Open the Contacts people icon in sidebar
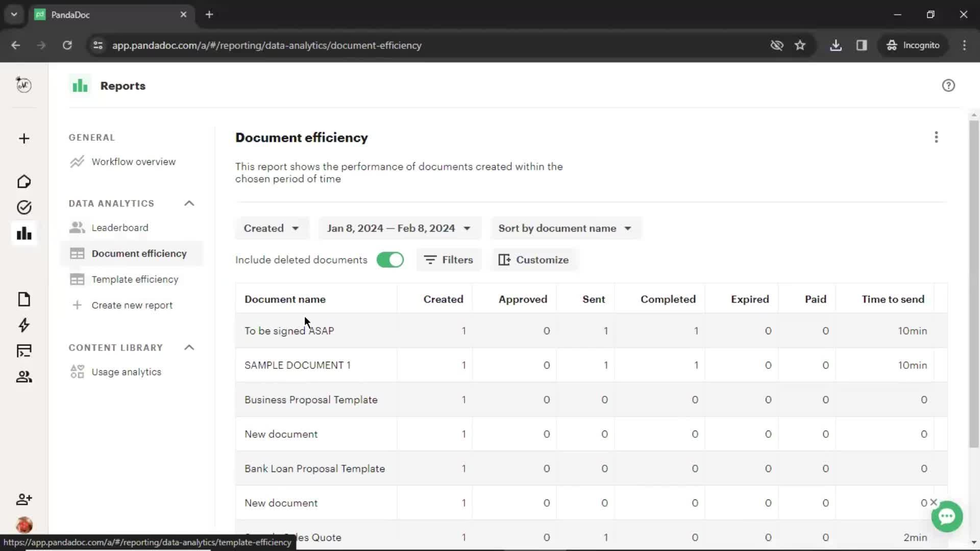The height and width of the screenshot is (551, 980). click(x=24, y=377)
